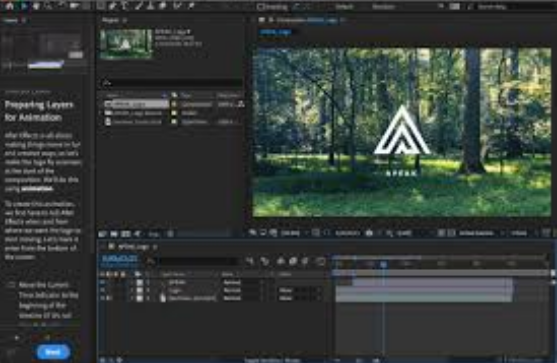Viewport: 557px width, 363px height.
Task: Click the timeline current timecode
Action: [x=119, y=259]
